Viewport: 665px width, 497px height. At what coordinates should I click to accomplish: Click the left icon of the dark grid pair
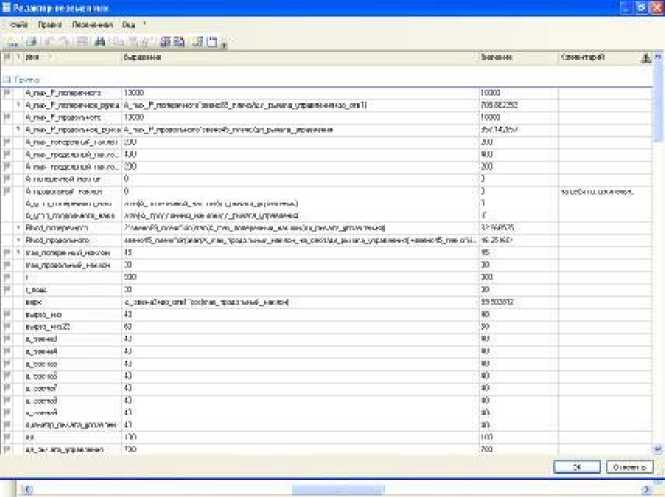click(x=165, y=42)
